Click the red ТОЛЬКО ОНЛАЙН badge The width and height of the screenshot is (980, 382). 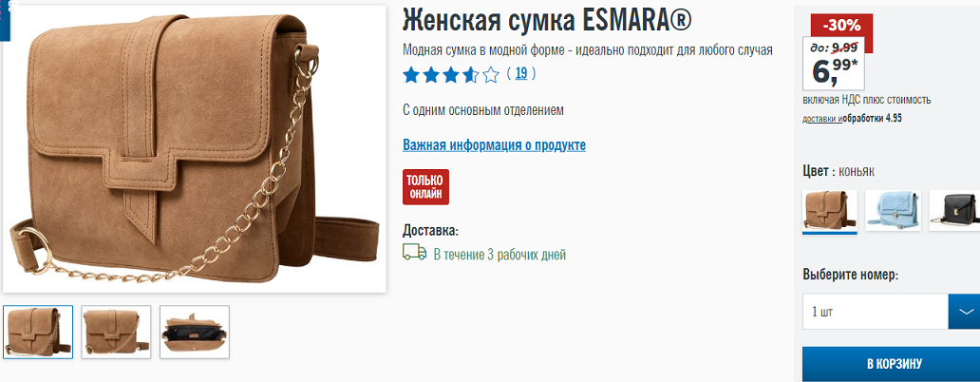pos(425,187)
